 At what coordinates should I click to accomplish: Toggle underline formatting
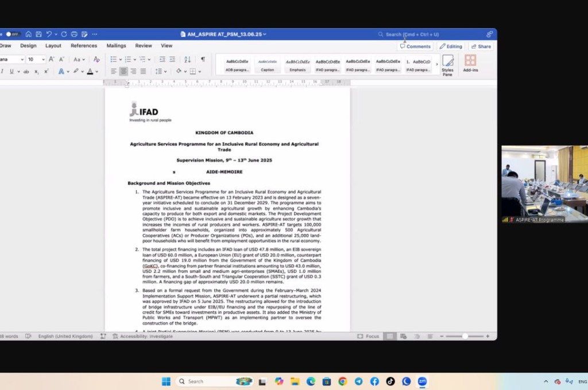click(x=11, y=71)
